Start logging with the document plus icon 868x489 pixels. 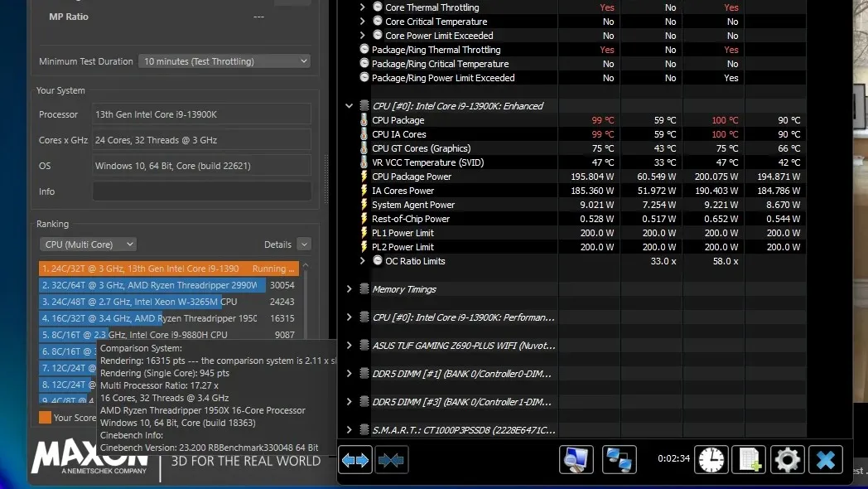[x=750, y=459]
